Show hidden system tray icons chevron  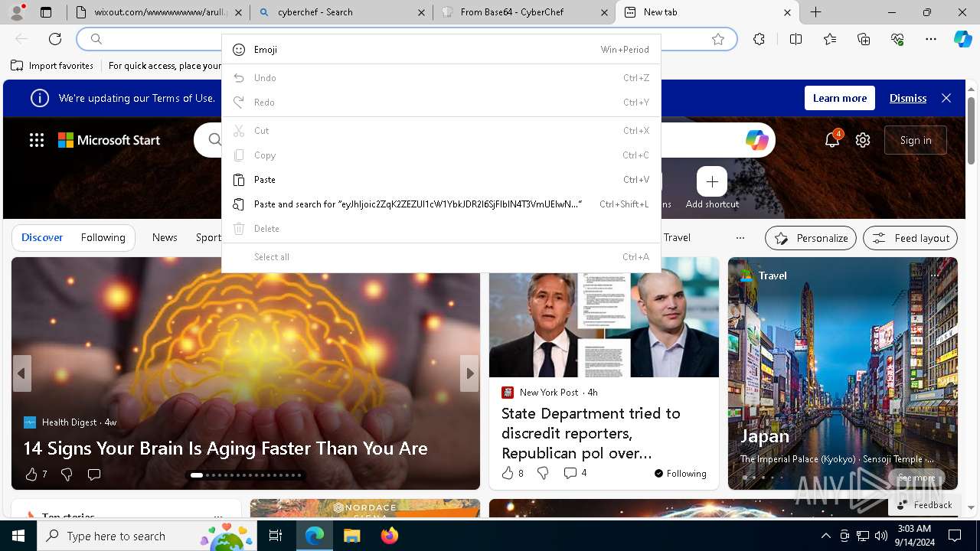825,536
